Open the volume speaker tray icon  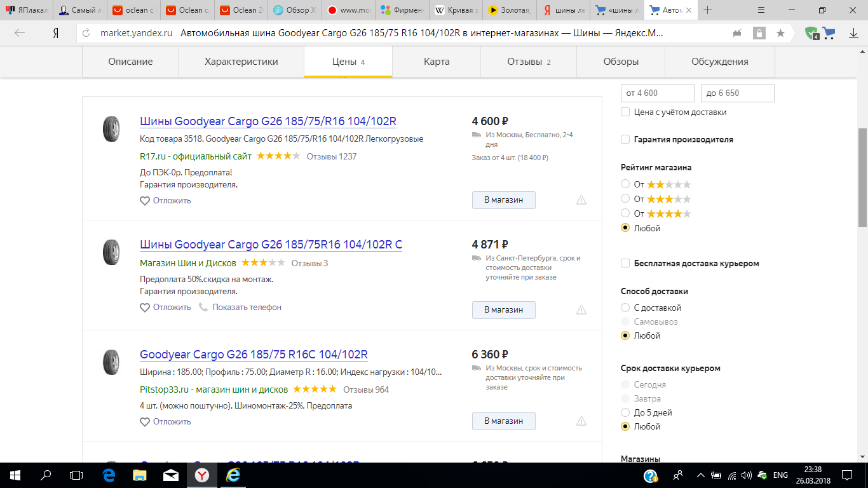point(747,475)
